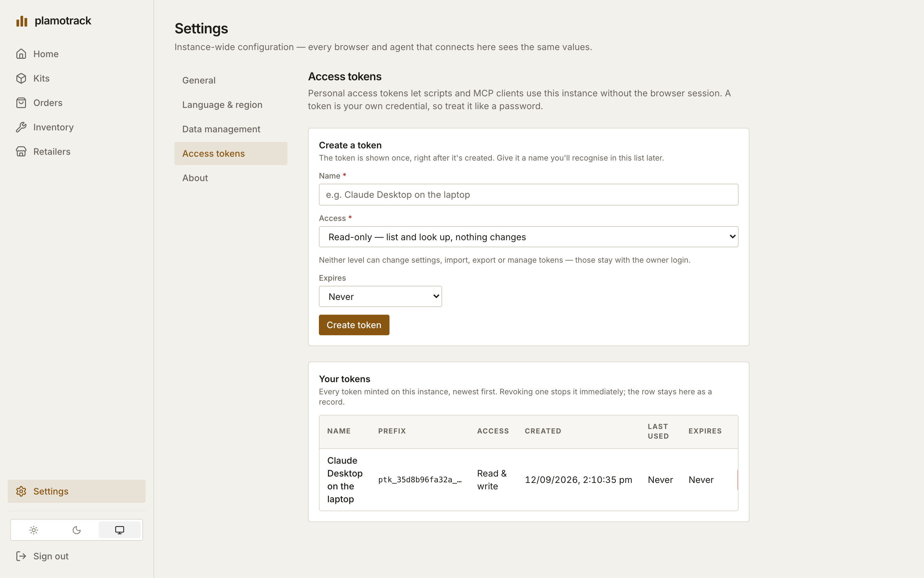
Task: Select system theme monitor icon
Action: point(119,530)
